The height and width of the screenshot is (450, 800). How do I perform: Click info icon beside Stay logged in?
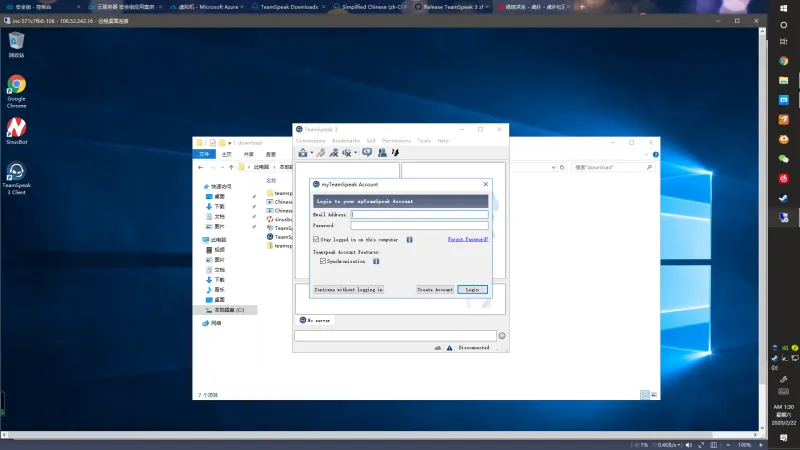click(x=409, y=239)
